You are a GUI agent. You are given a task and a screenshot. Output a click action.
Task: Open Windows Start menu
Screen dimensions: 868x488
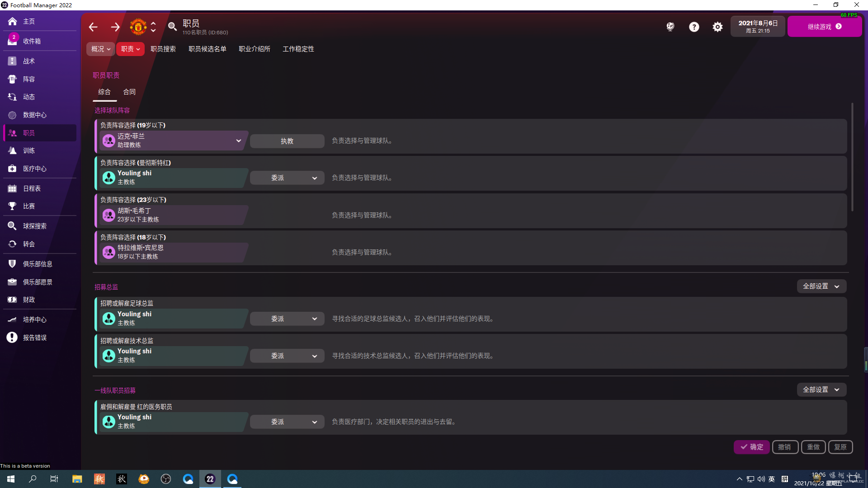tap(11, 479)
